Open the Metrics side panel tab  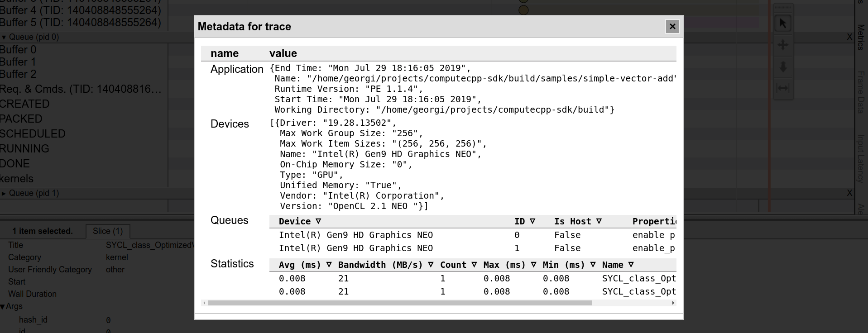(861, 37)
